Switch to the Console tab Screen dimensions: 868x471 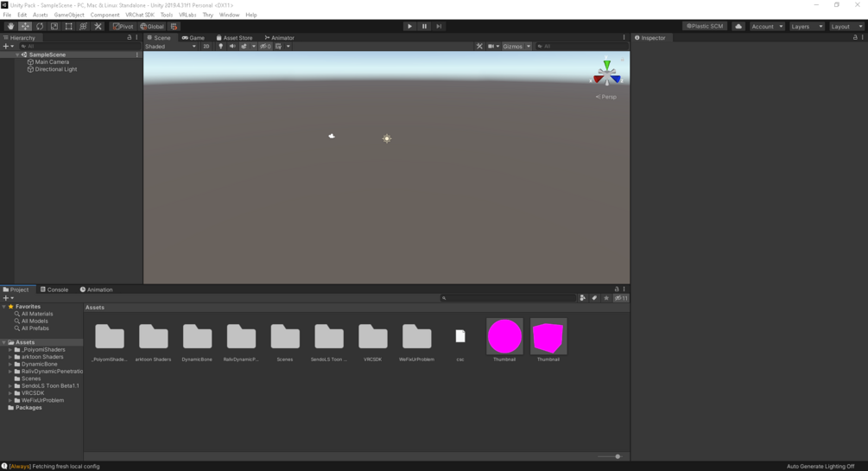point(54,290)
